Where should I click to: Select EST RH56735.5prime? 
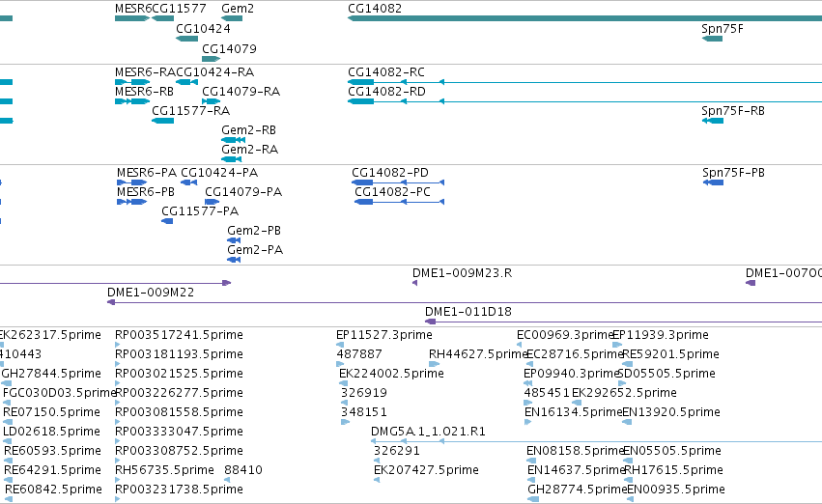(x=164, y=470)
